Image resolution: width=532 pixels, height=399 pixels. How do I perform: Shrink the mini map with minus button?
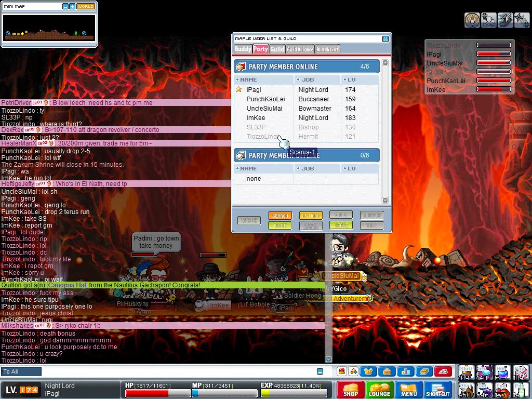(65, 6)
